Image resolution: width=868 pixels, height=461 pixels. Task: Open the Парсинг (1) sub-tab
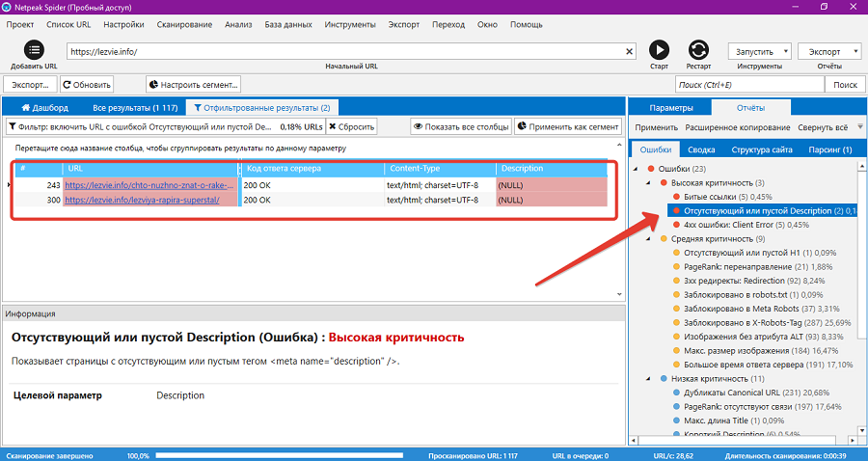click(829, 149)
